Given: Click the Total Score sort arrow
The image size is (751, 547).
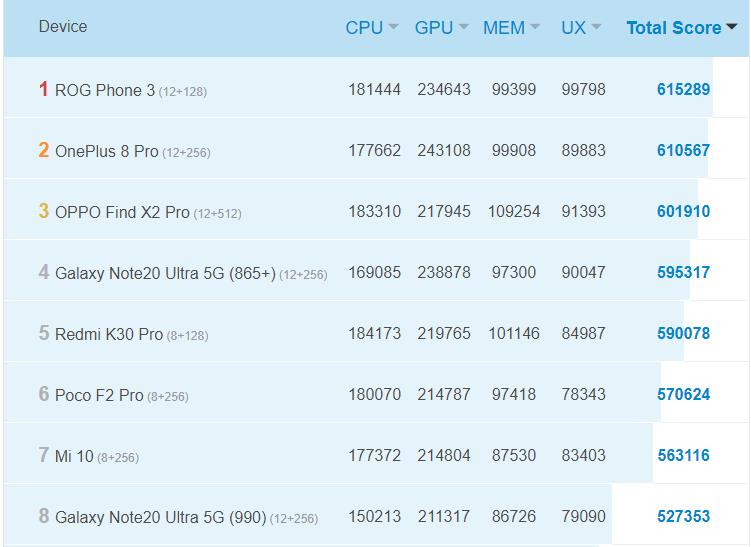Looking at the screenshot, I should 732,28.
